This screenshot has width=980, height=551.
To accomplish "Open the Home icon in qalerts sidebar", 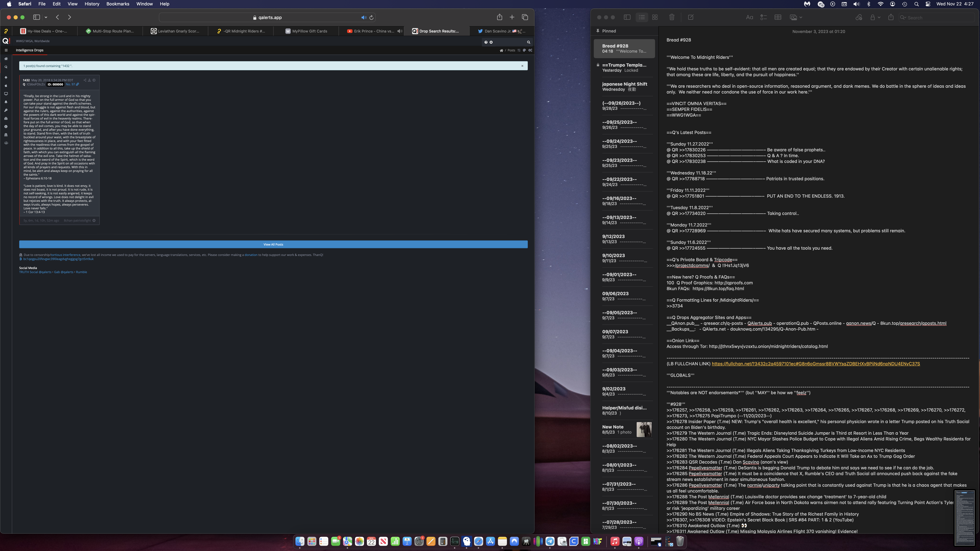I will click(x=6, y=59).
